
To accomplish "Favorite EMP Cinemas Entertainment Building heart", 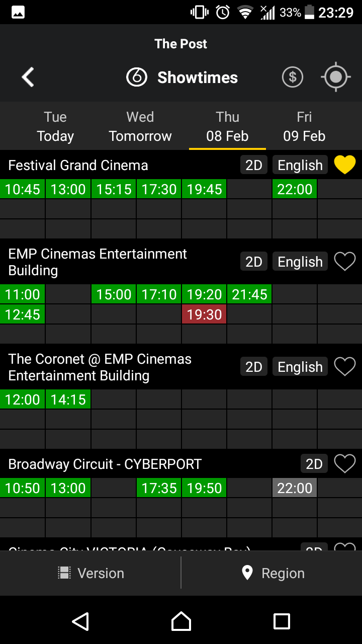I will pyautogui.click(x=345, y=262).
